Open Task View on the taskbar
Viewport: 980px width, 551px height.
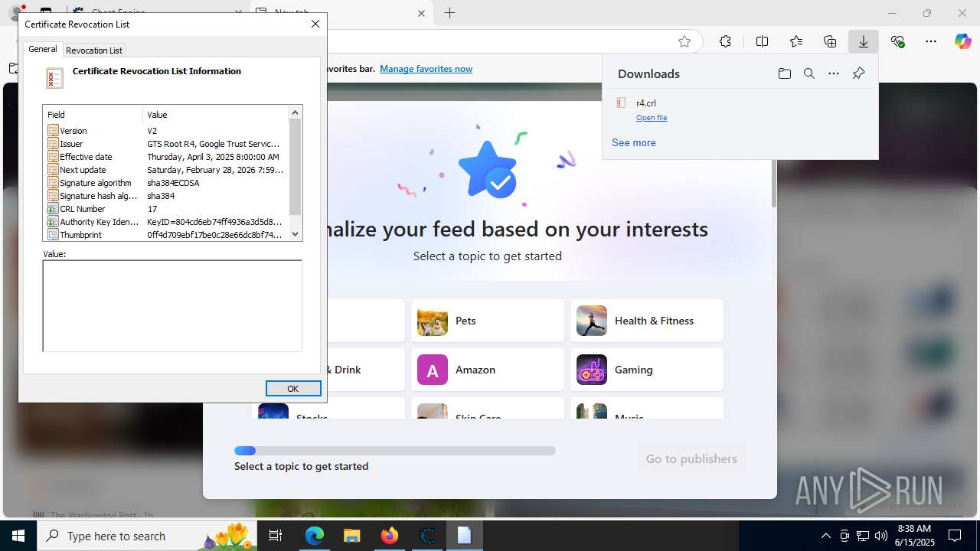[276, 536]
